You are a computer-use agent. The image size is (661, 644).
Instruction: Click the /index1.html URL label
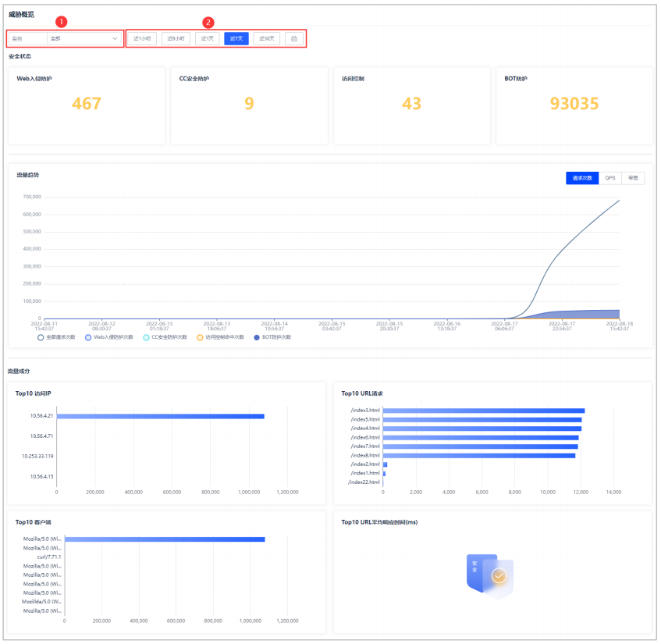point(365,473)
